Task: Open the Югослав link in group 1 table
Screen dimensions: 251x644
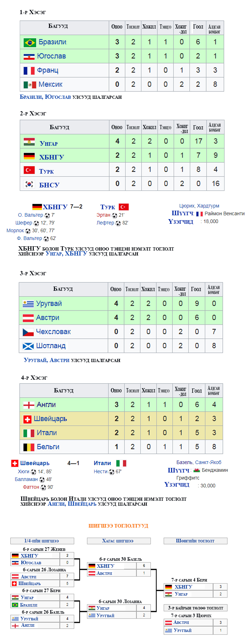Action: [x=51, y=56]
